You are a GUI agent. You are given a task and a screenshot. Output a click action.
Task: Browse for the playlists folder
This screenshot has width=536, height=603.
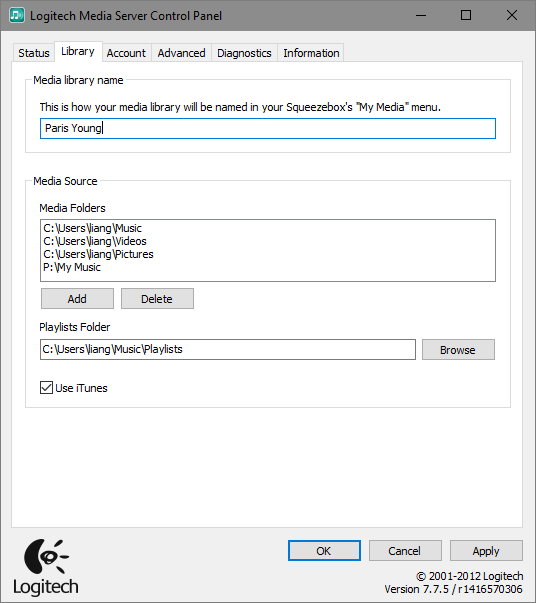click(458, 350)
